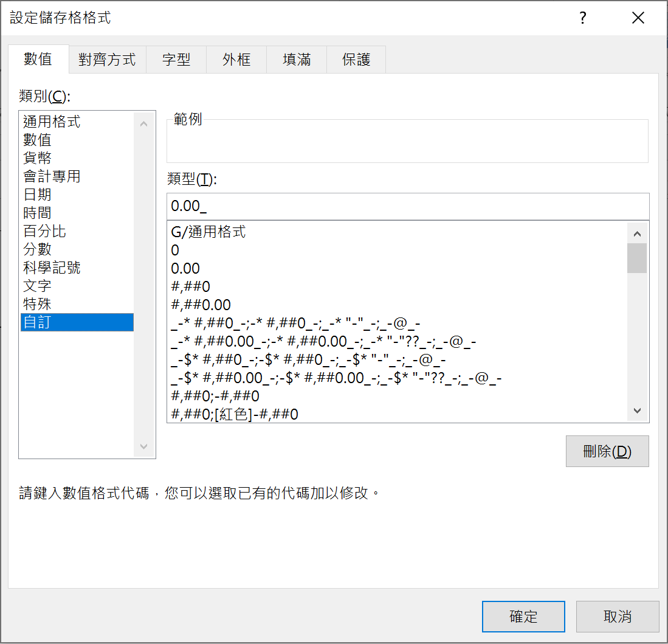Select the 0.00 format in the list
Viewport: 668px width, 644px height.
pos(398,269)
